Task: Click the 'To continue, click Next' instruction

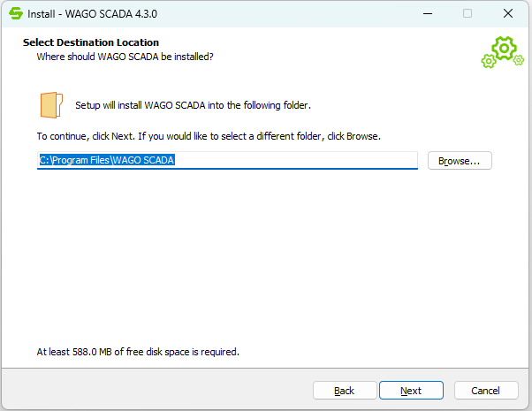Action: pos(208,137)
